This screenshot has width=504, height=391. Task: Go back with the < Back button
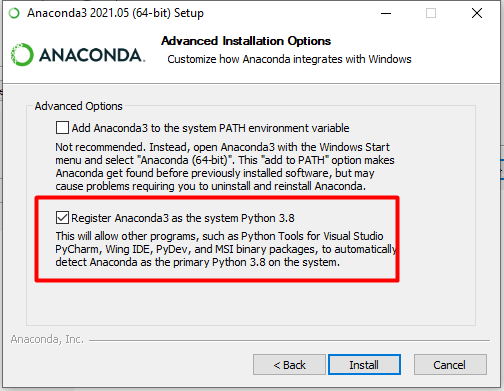pos(289,365)
